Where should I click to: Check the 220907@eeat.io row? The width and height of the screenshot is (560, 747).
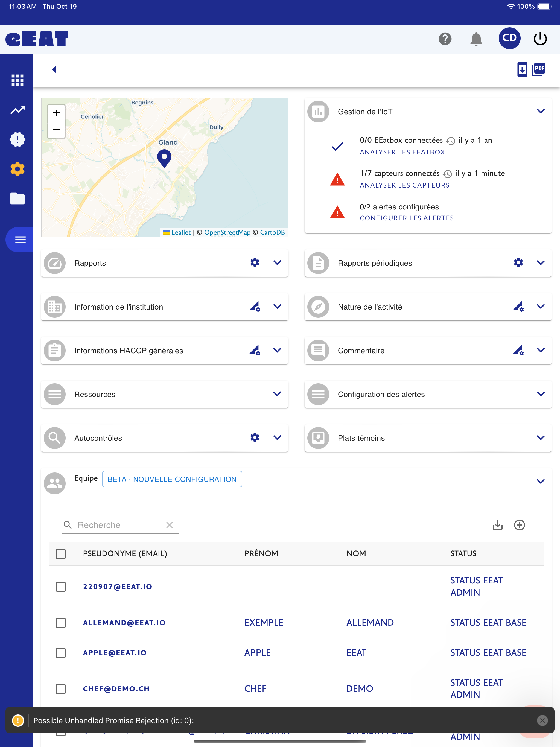pos(61,586)
